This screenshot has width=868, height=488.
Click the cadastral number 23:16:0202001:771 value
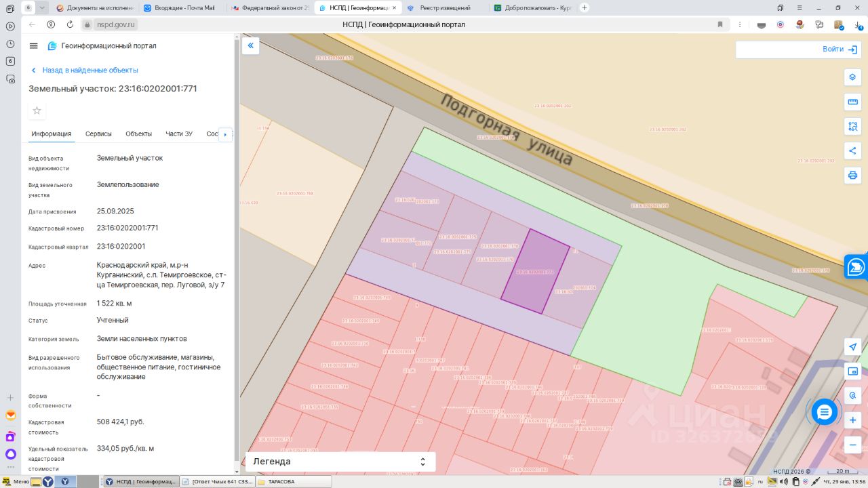[x=127, y=228]
